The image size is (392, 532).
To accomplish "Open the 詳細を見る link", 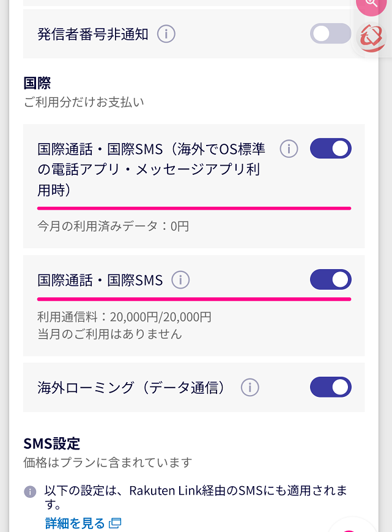I will [x=75, y=523].
